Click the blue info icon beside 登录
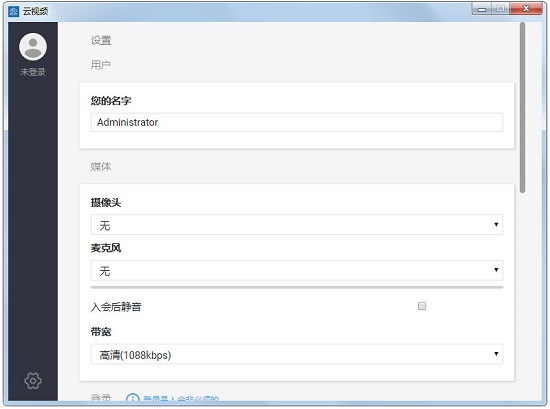The height and width of the screenshot is (409, 550). point(132,399)
